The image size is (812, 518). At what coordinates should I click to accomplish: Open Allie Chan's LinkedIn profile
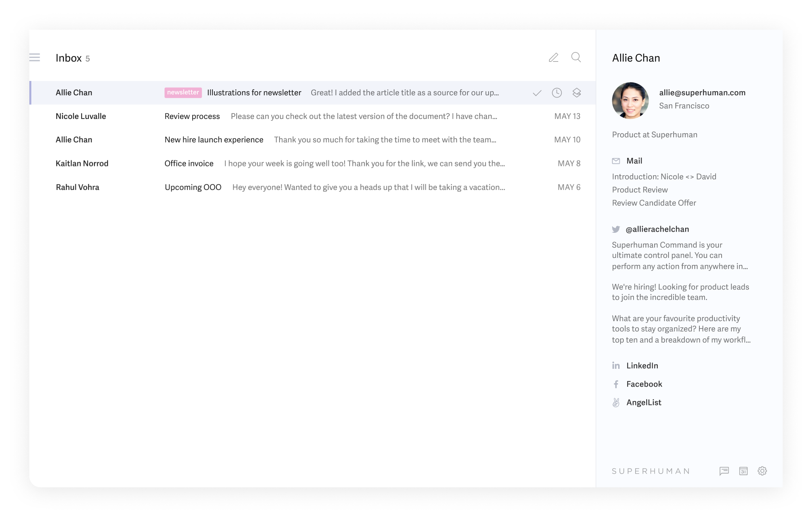point(642,366)
